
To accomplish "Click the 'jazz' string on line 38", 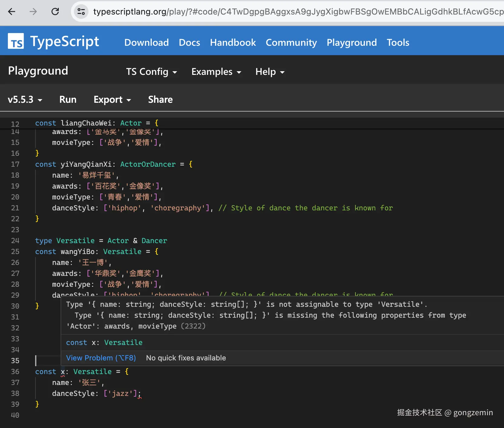I will (x=120, y=393).
